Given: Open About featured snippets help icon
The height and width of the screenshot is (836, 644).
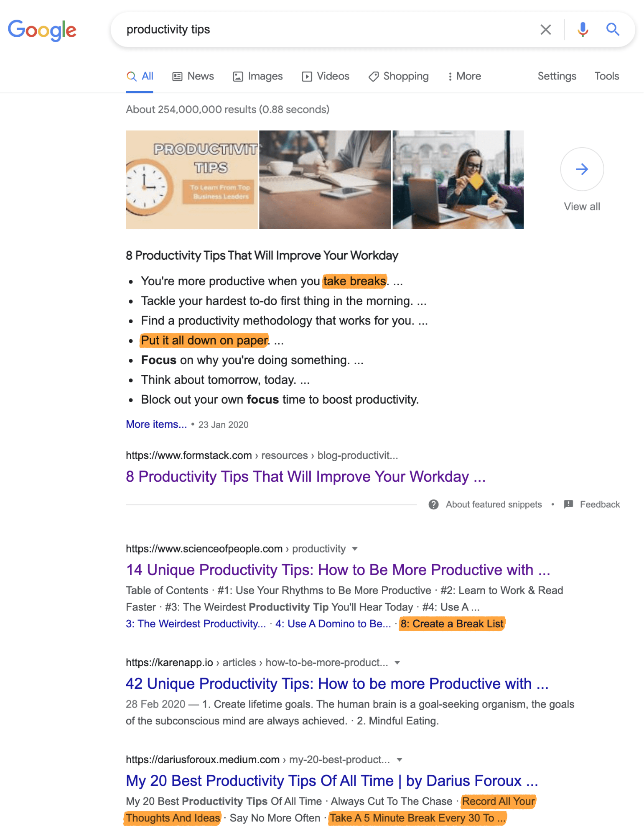Looking at the screenshot, I should pyautogui.click(x=433, y=504).
